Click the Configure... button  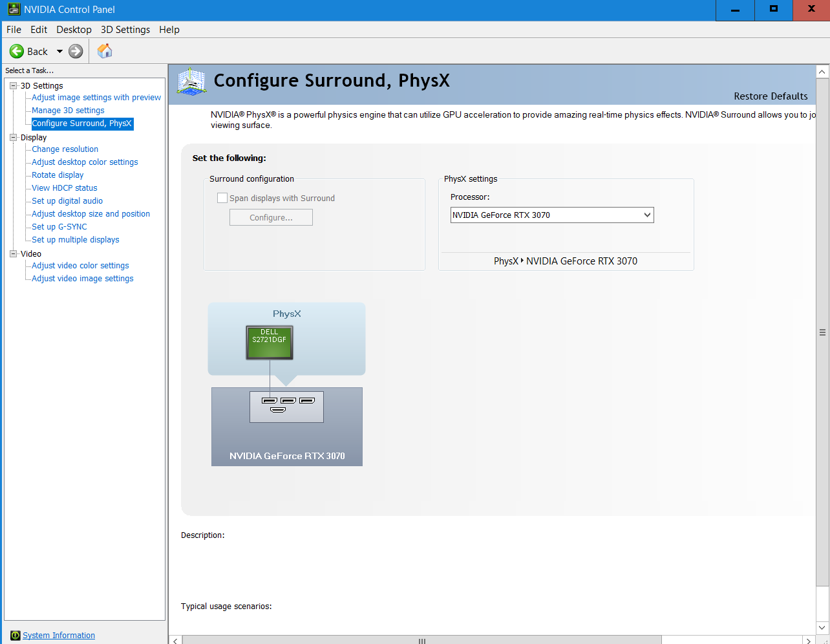coord(271,217)
